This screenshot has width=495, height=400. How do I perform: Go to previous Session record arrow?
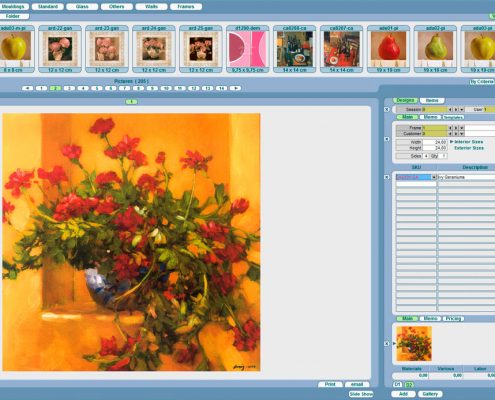coord(450,109)
